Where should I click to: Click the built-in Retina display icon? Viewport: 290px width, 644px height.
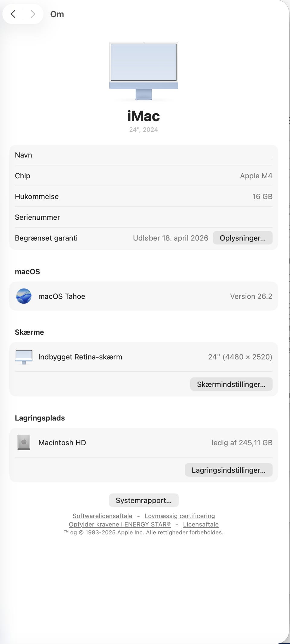[x=24, y=357]
